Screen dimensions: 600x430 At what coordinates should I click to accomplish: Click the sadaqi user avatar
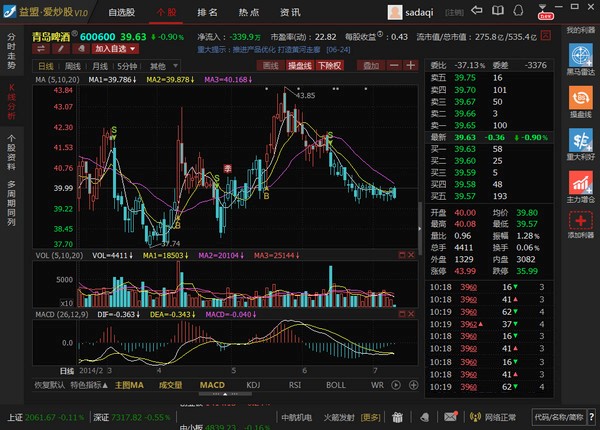(395, 13)
